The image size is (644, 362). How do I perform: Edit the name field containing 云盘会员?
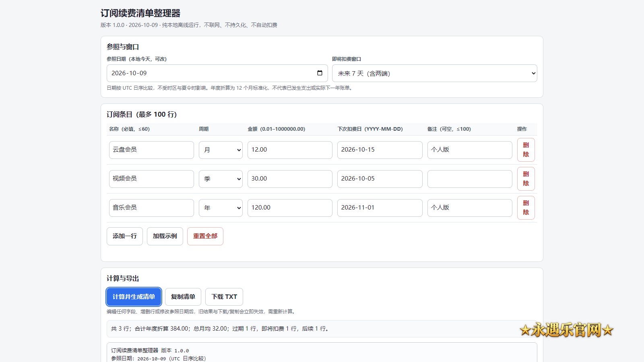pos(151,150)
